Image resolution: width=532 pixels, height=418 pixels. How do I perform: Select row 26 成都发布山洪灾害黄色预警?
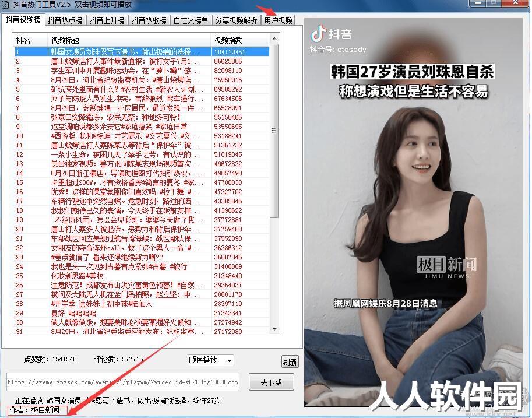coord(142,286)
